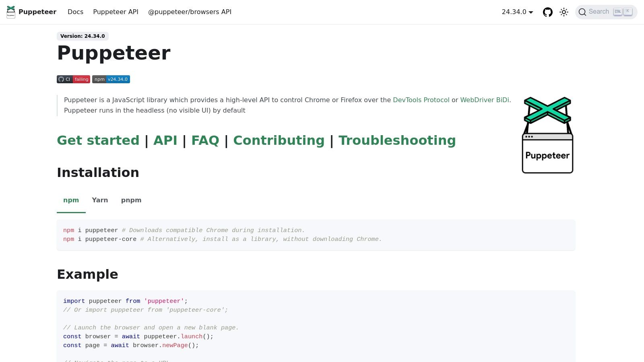Screen dimensions: 644x362
Task: Toggle dark/light mode sun icon
Action: [564, 12]
